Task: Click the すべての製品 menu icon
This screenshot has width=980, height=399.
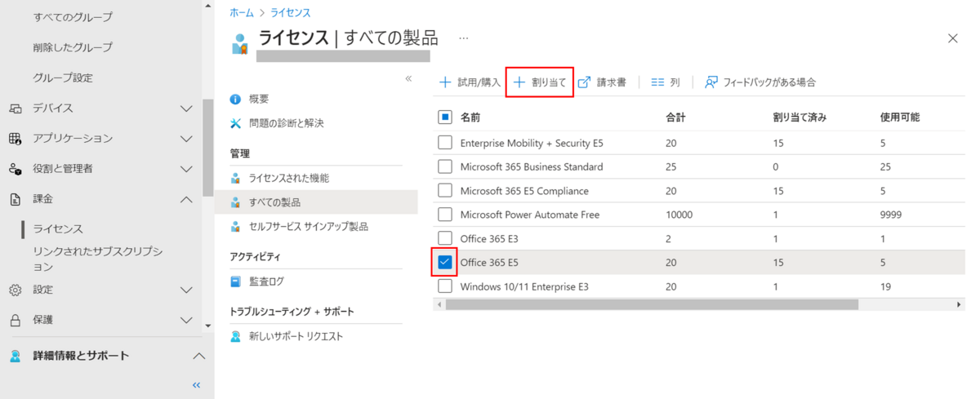Action: coord(236,202)
